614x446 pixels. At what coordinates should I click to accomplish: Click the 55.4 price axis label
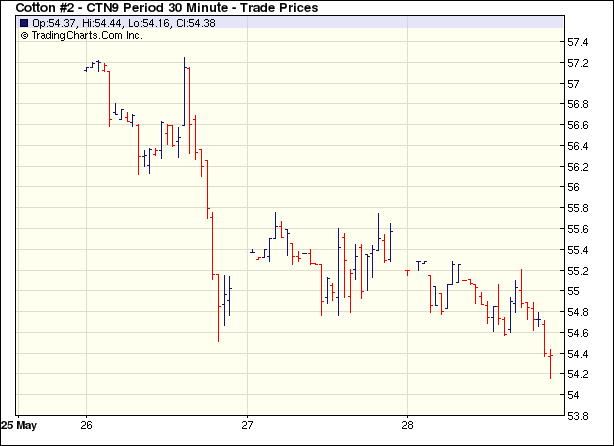pyautogui.click(x=579, y=250)
